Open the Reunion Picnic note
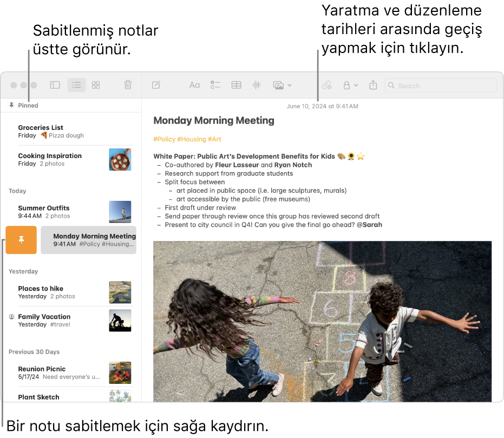This screenshot has height=438, width=504. tap(71, 373)
